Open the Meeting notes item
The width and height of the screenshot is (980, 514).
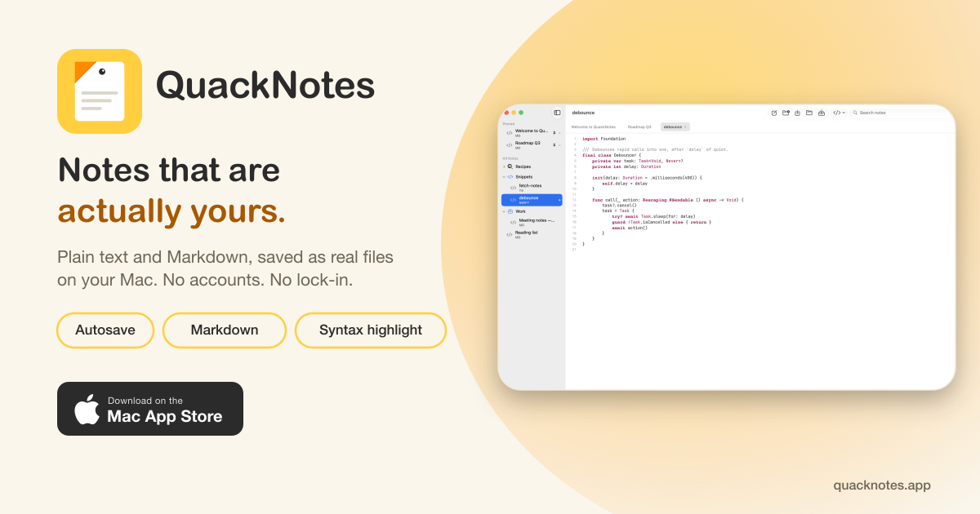[x=532, y=222]
